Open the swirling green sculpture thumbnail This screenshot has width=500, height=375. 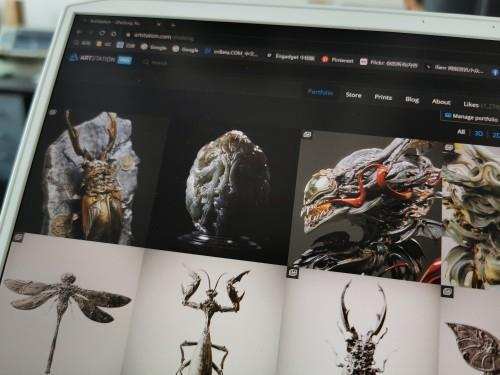(x=471, y=217)
